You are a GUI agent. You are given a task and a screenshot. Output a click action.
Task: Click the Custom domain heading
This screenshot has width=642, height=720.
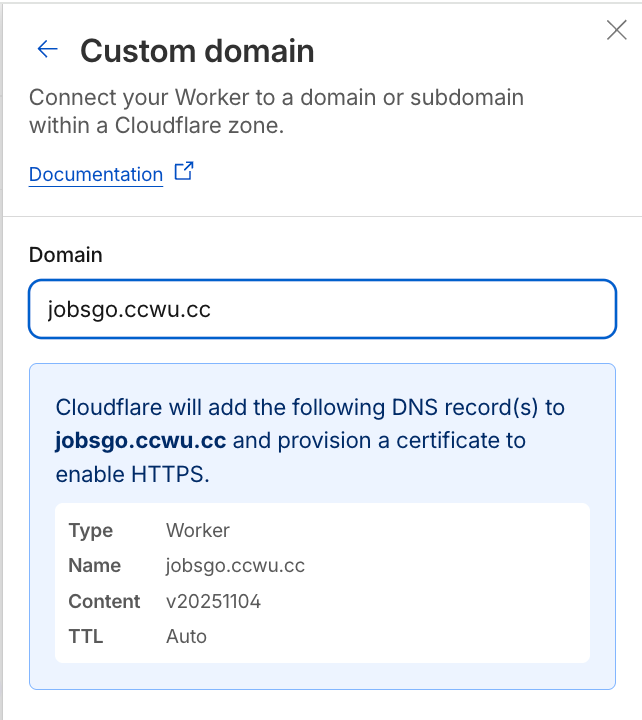[x=197, y=51]
